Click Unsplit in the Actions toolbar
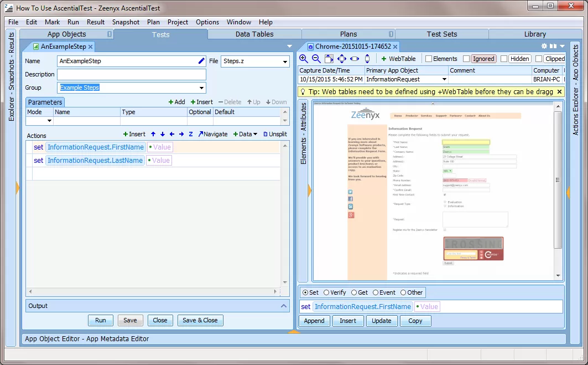This screenshot has width=588, height=365. 275,134
